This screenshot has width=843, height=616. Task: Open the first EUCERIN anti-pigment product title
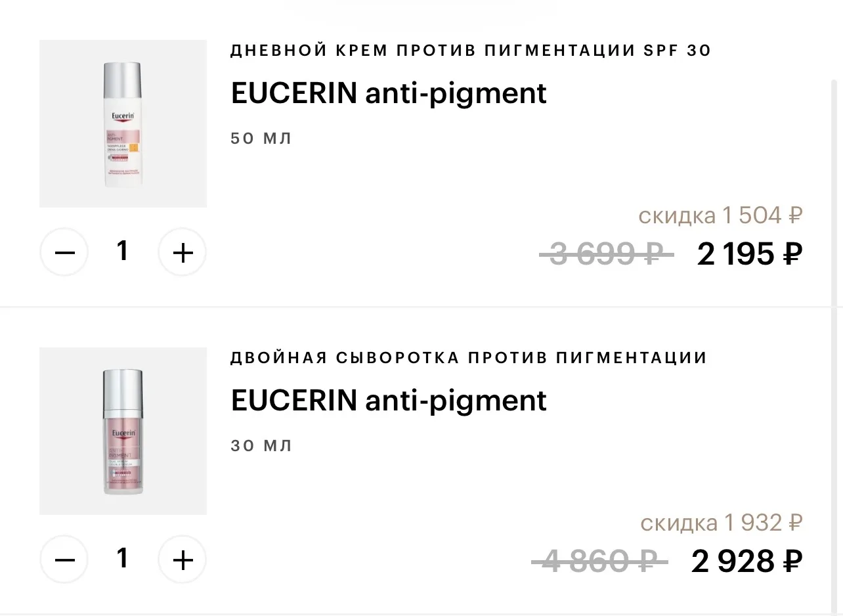point(389,93)
